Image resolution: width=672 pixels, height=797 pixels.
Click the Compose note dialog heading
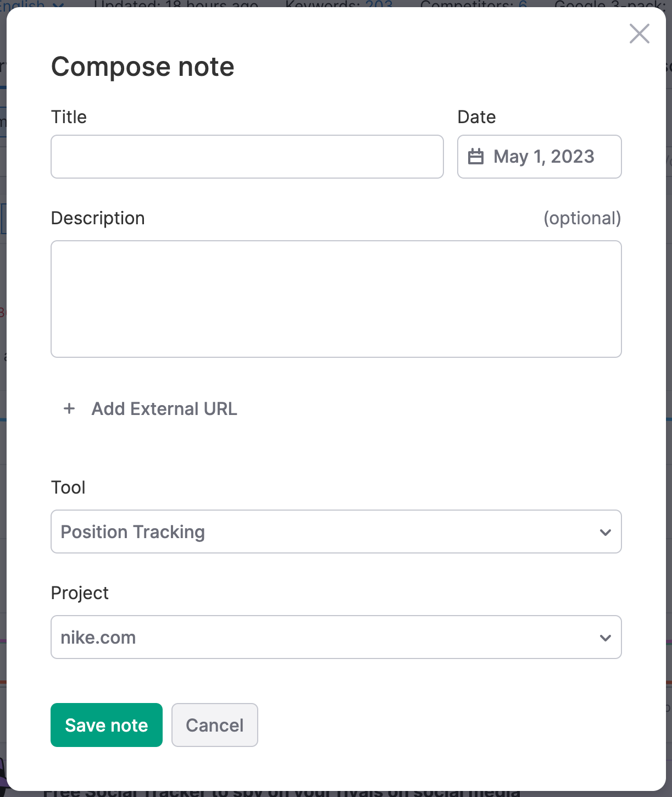pos(142,67)
